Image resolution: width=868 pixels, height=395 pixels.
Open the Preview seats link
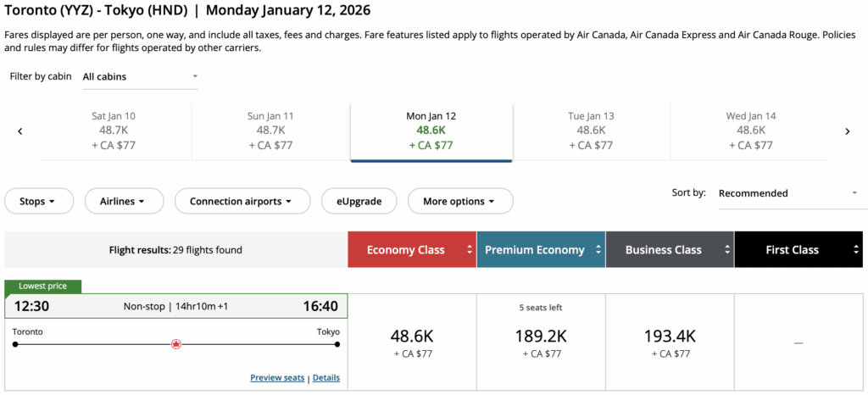pyautogui.click(x=277, y=378)
